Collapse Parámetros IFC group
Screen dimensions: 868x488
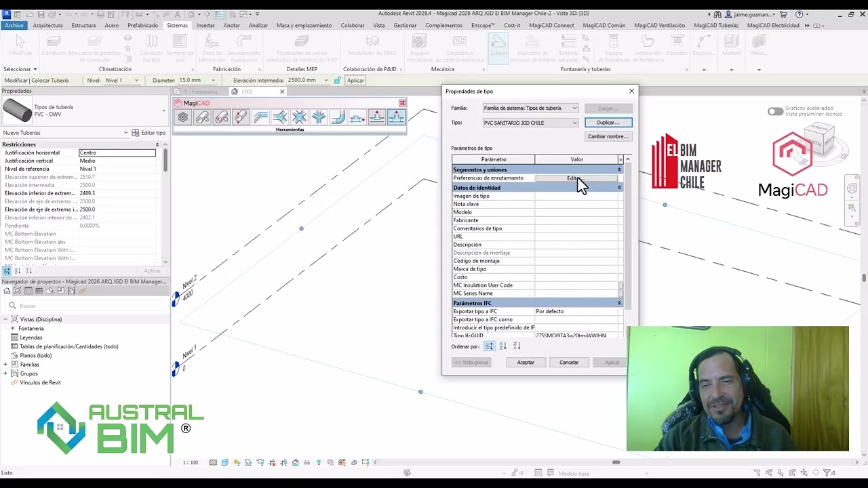(618, 303)
